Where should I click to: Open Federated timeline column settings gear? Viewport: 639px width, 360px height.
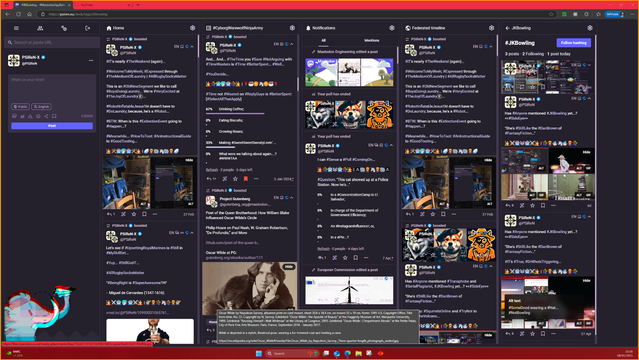pyautogui.click(x=491, y=28)
